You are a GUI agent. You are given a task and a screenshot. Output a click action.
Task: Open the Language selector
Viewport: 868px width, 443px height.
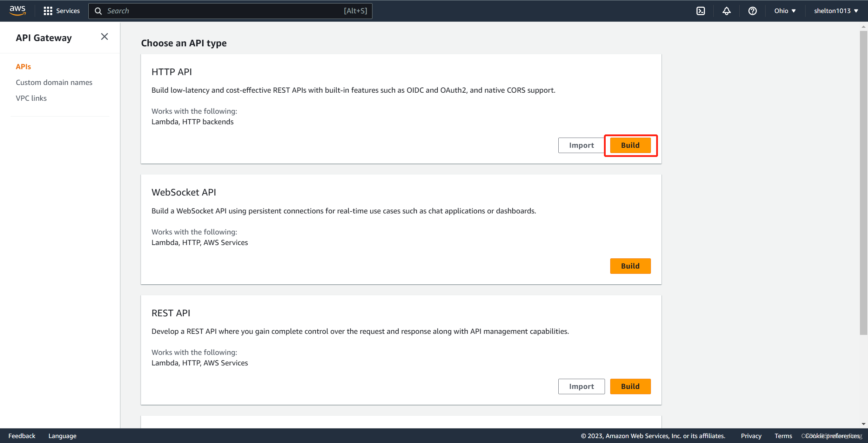pyautogui.click(x=62, y=436)
